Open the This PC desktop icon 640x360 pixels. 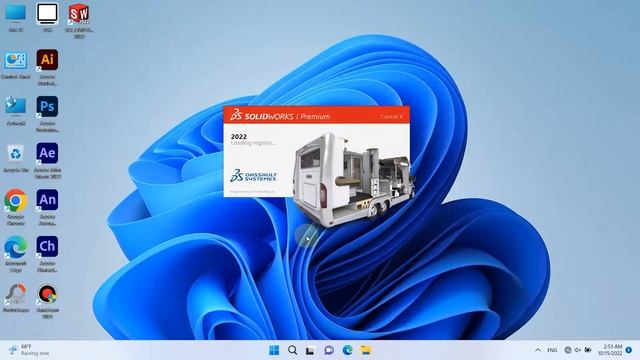pyautogui.click(x=16, y=18)
